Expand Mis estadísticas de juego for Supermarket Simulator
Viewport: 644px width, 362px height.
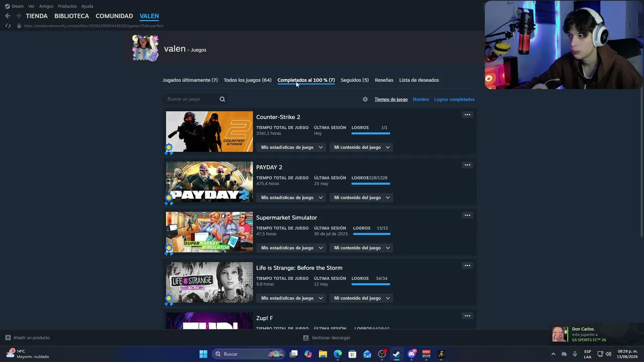tap(292, 248)
